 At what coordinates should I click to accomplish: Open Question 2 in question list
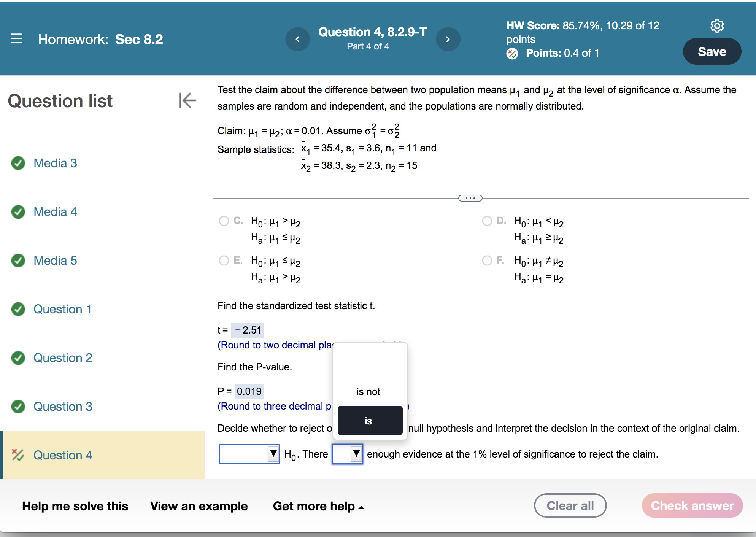pos(63,358)
